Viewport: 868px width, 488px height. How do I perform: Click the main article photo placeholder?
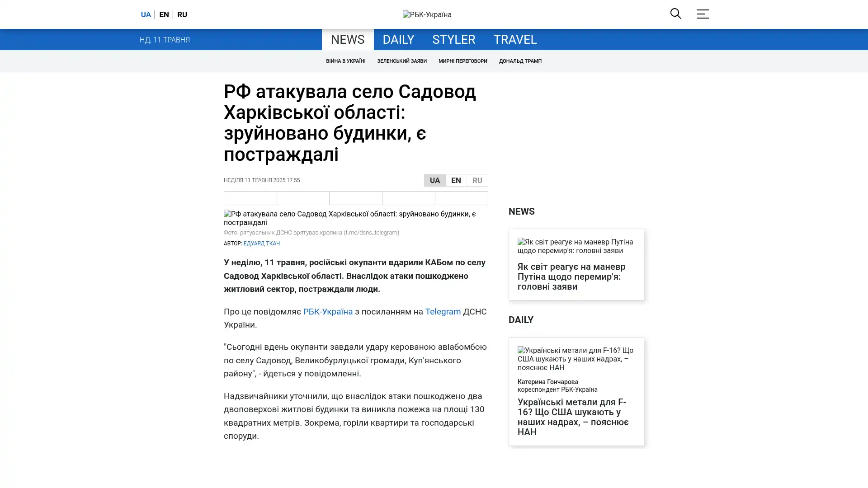pos(355,218)
